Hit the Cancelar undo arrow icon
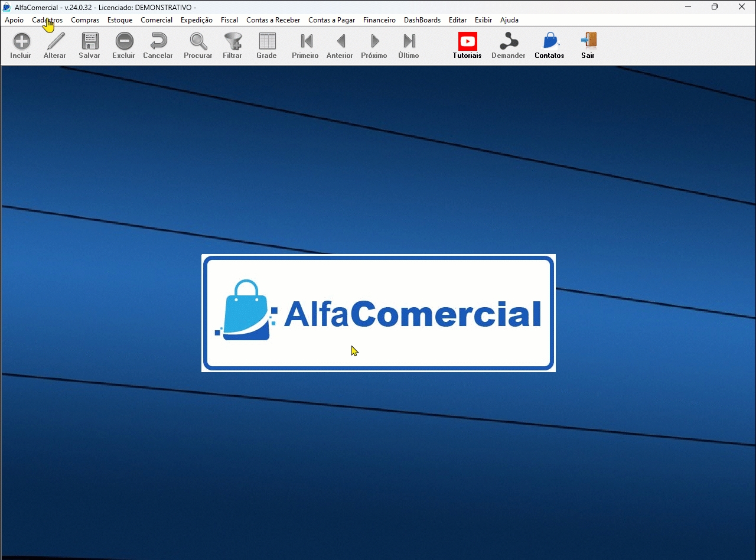756x560 pixels. coord(158,41)
